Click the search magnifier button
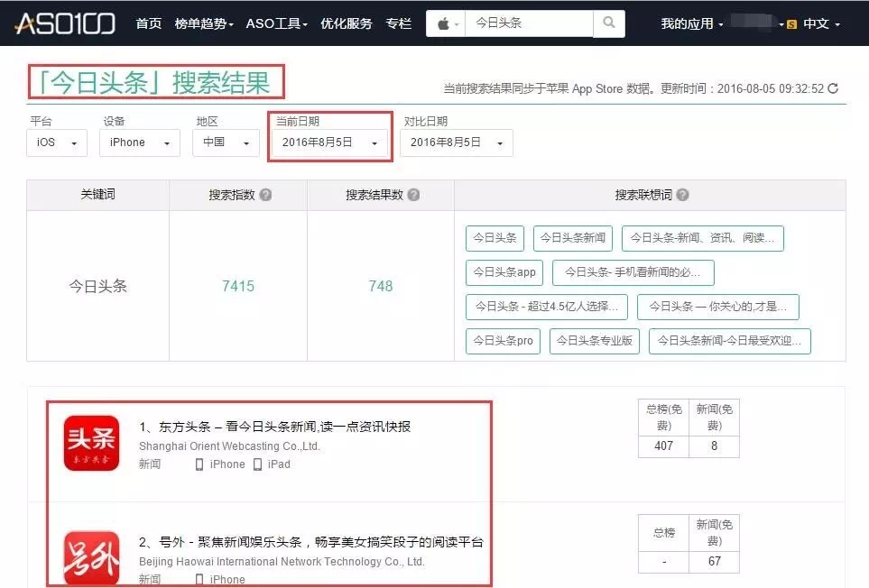Viewport: 869px width, 588px height. [x=609, y=23]
